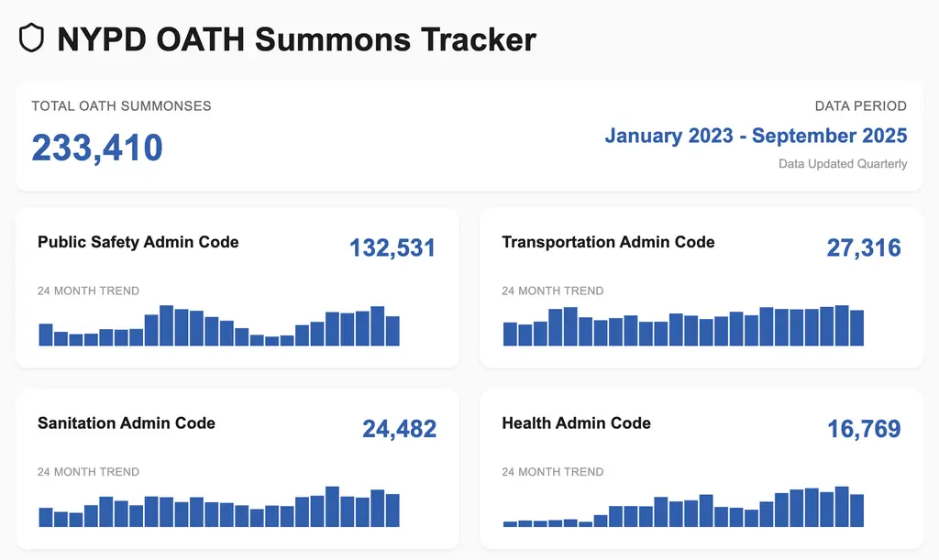Screen dimensions: 939x560
Task: Click the 24 Month Trend label in the Health card
Action: (552, 472)
